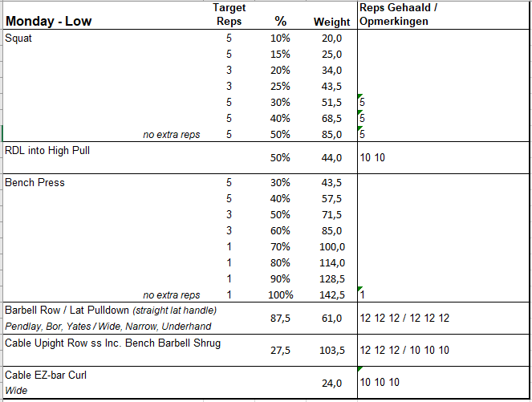Select the 87,5 percentage cell
Screen dimensions: 532x402
[279, 319]
